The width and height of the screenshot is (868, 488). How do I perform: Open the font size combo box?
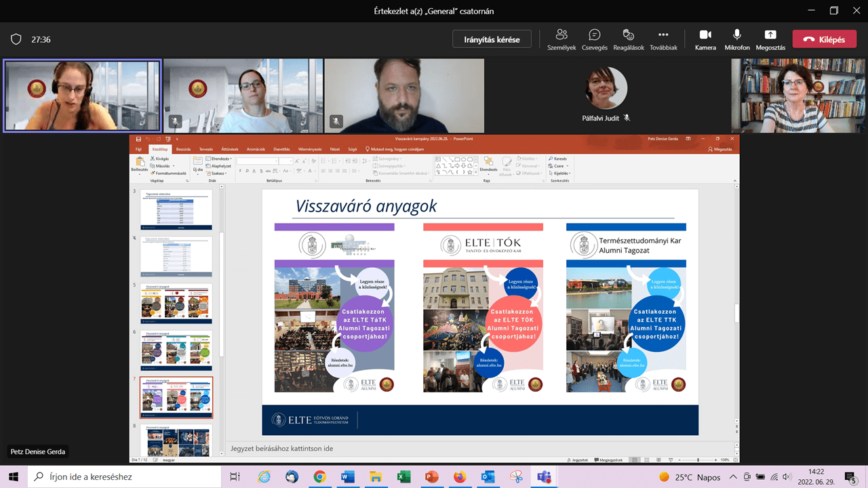pos(285,161)
